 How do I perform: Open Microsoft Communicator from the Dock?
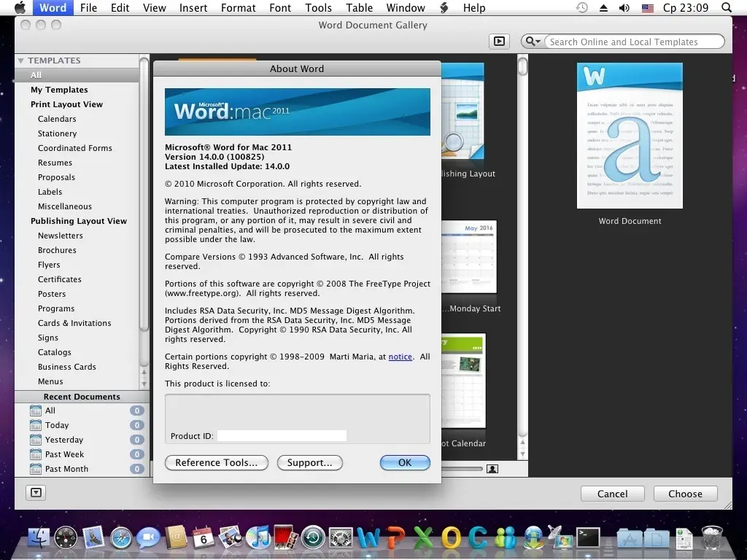(x=478, y=538)
